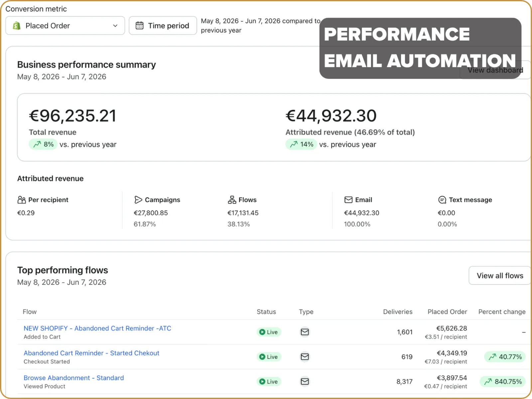The width and height of the screenshot is (532, 399).
Task: Open the Placed Order conversion metric dropdown
Action: pos(65,26)
